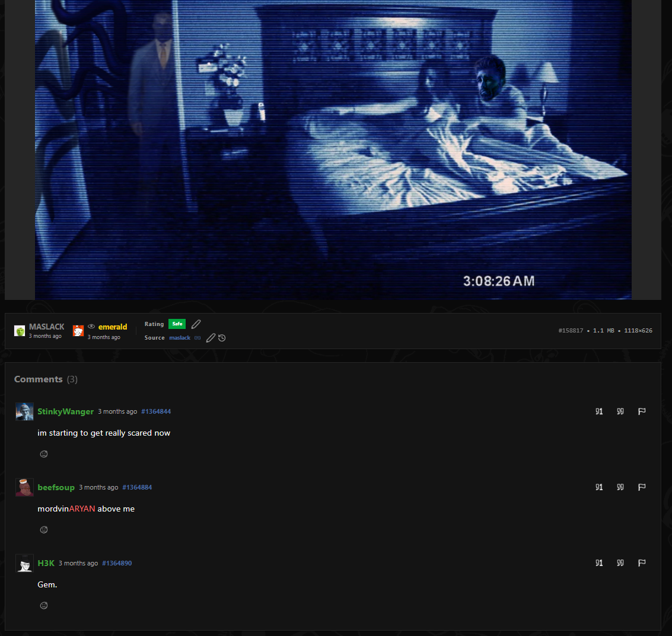The width and height of the screenshot is (672, 636).
Task: Click '3 months ago' next to beefsoup
Action: tap(98, 487)
